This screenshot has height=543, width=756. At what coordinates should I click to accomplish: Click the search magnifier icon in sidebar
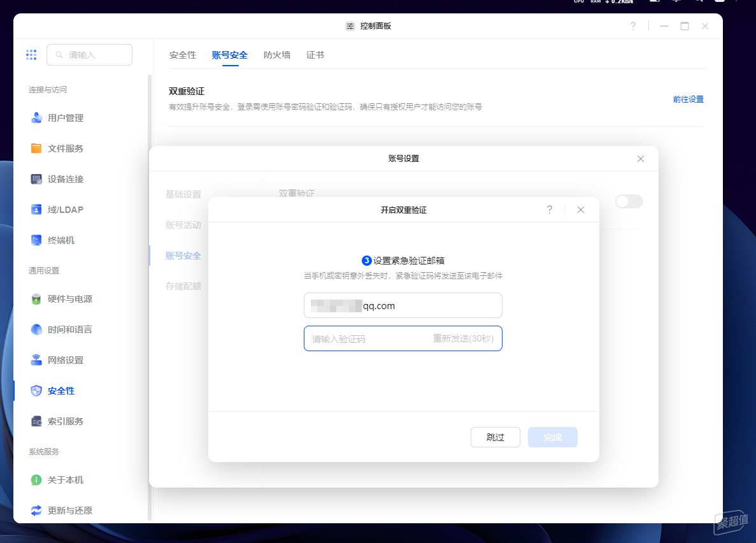(59, 55)
